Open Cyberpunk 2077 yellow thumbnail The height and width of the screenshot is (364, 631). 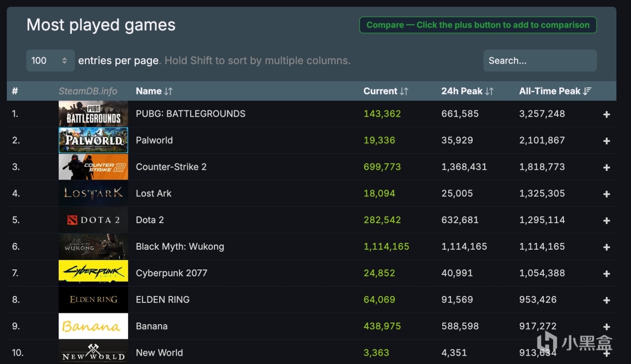click(93, 273)
